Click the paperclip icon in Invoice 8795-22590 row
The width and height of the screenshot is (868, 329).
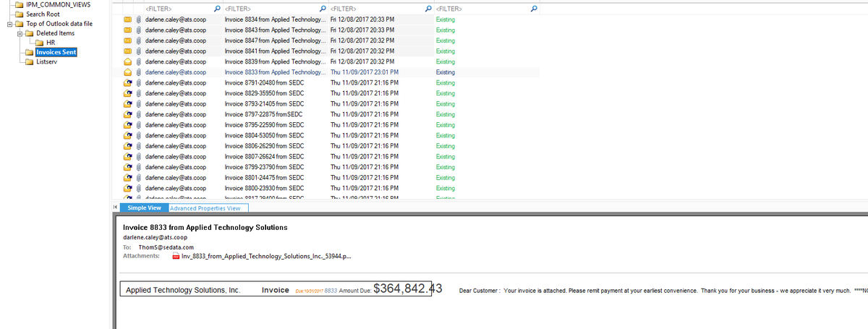[137, 124]
